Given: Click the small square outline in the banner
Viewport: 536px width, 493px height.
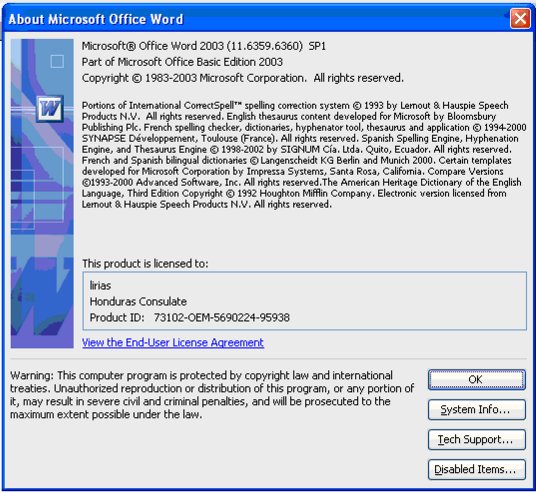Looking at the screenshot, I should point(57,62).
